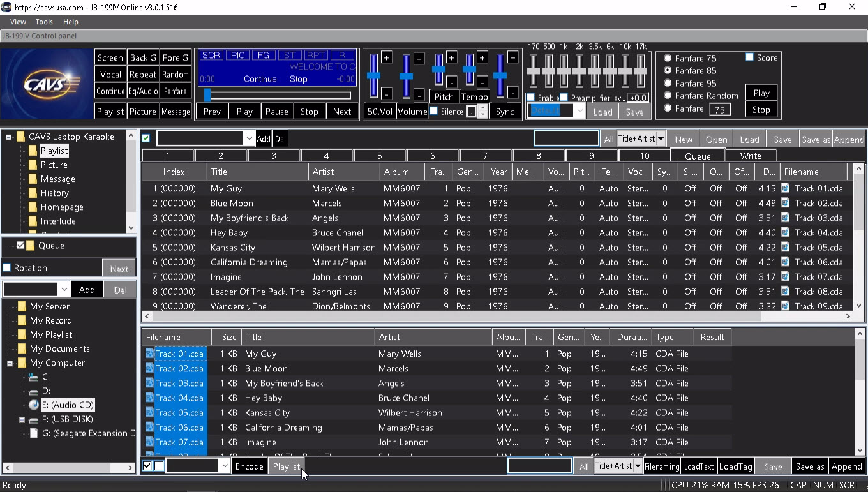Click the minus button beside the 50.Vol slider
Screen dimensions: 868x492
[x=387, y=94]
